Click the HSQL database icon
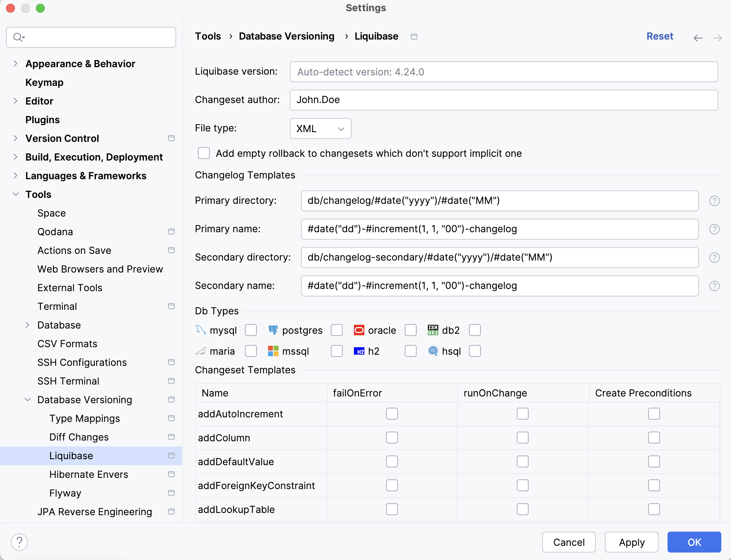This screenshot has height=560, width=731. point(433,351)
